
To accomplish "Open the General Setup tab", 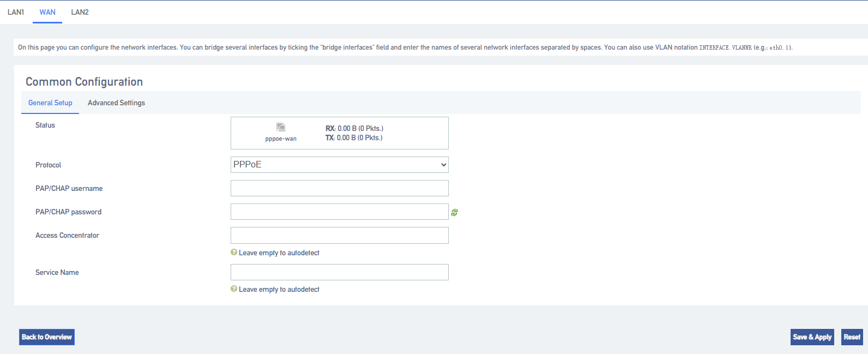I will [x=50, y=103].
